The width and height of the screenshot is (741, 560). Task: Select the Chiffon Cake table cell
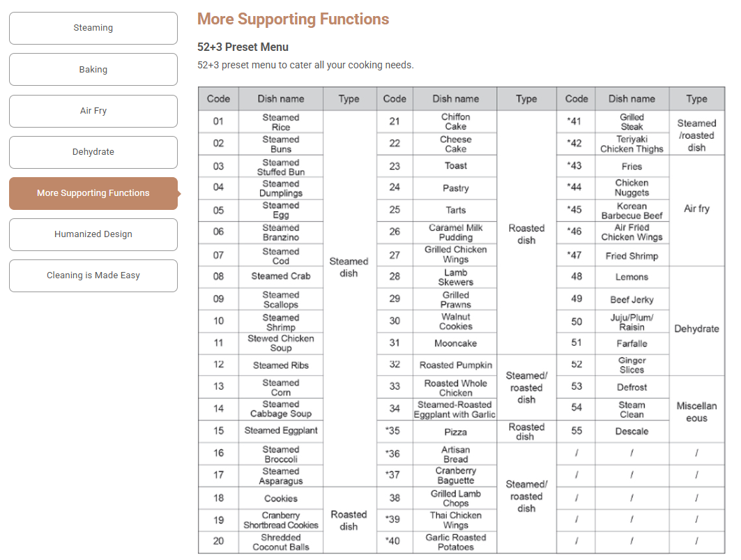click(x=456, y=121)
